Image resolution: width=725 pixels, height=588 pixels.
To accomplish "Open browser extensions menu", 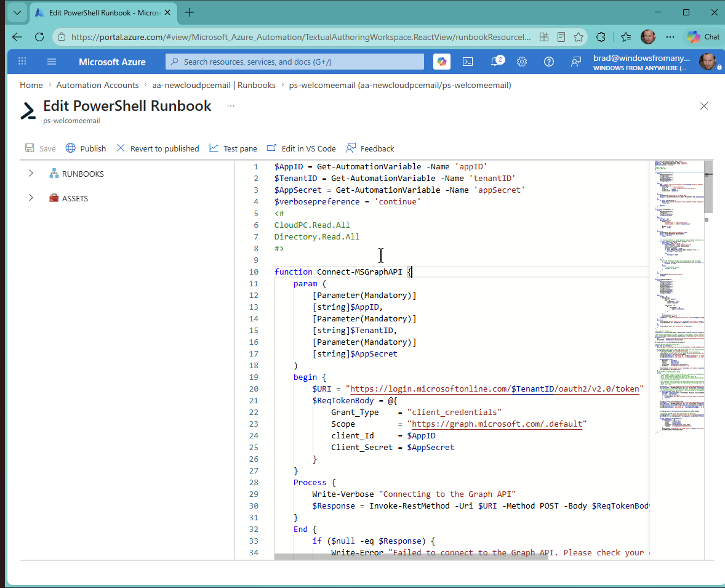I will point(601,37).
